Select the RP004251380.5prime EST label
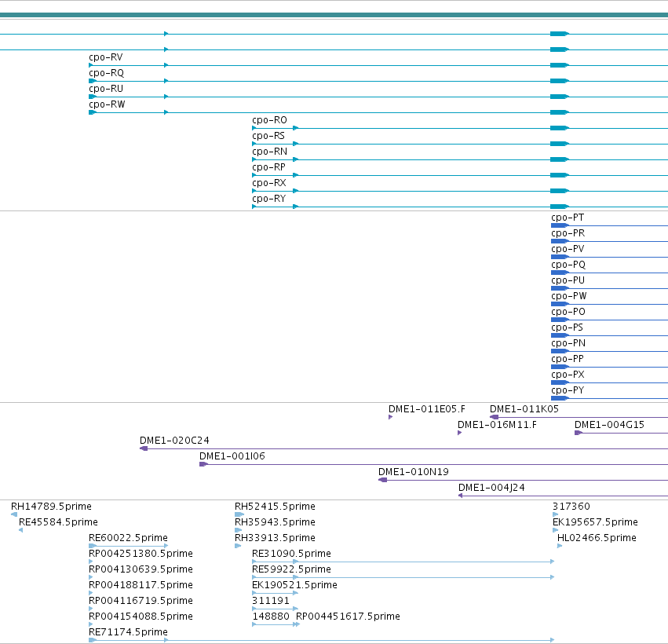668x644 pixels. tap(141, 554)
